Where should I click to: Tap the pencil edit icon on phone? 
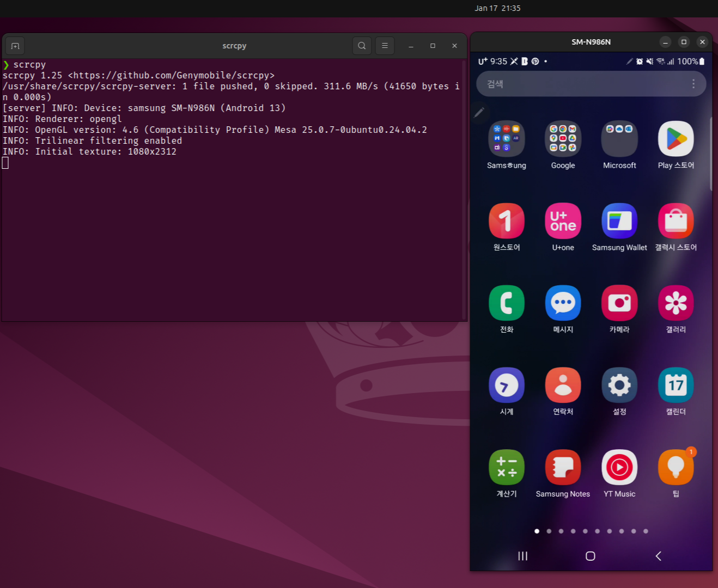pos(479,112)
